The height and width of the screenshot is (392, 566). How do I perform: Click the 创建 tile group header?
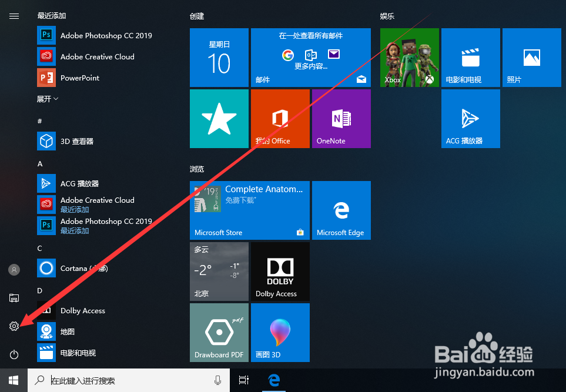pos(197,16)
